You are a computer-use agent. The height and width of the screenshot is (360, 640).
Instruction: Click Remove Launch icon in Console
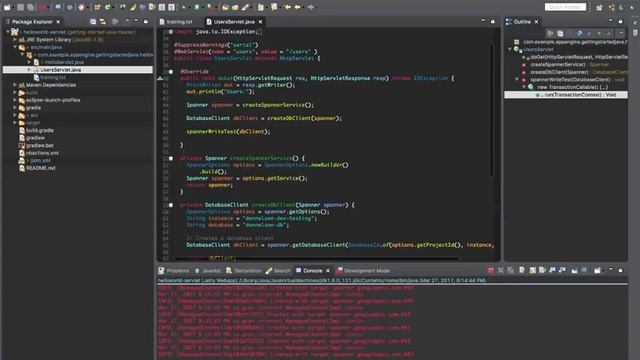coord(501,270)
